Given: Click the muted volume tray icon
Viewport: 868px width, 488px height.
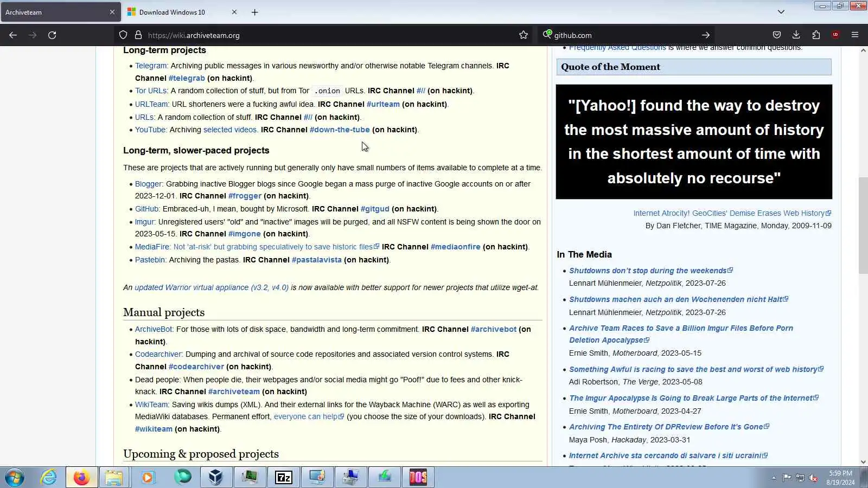Looking at the screenshot, I should tap(813, 478).
